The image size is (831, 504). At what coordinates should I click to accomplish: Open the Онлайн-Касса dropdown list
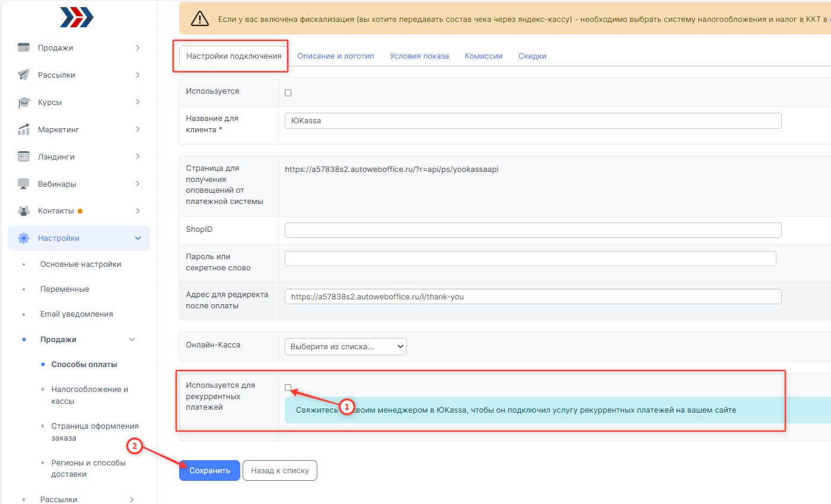point(345,346)
